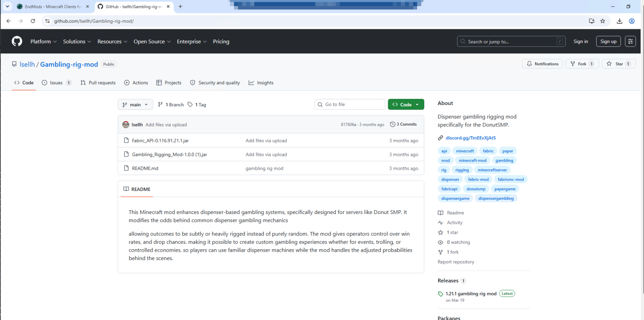This screenshot has height=320, width=644.
Task: Click the Notifications button
Action: (x=543, y=64)
